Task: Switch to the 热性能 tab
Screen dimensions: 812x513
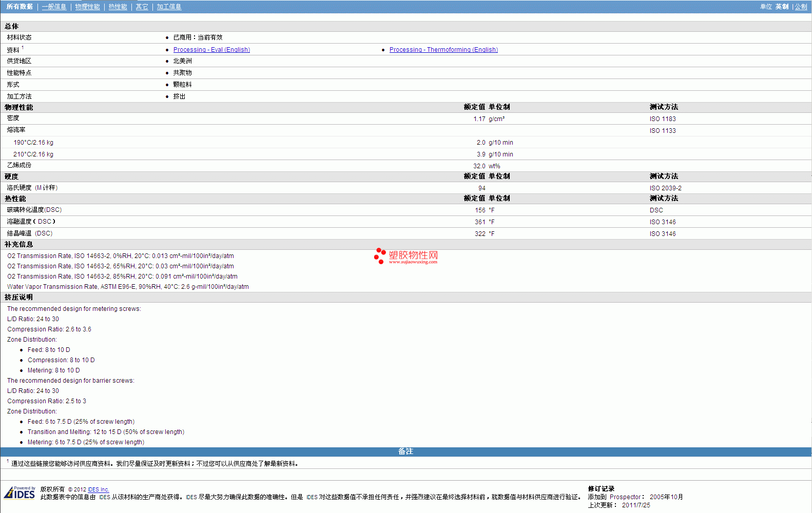Action: tap(118, 7)
